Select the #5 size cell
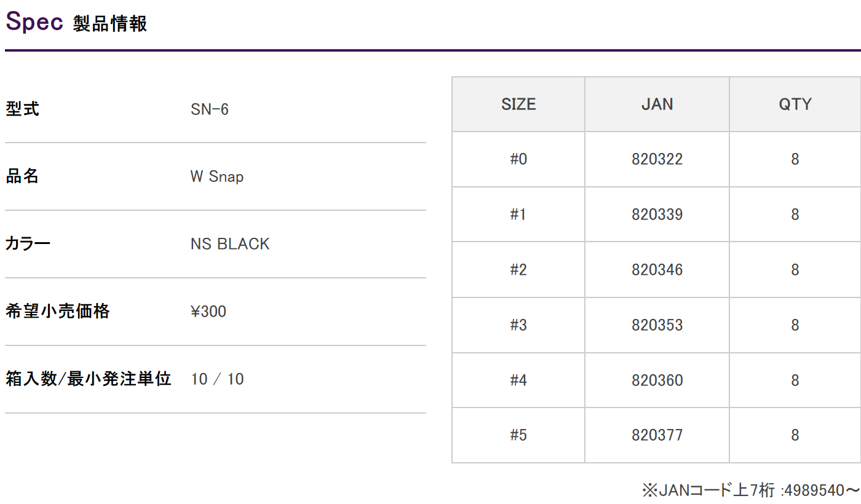The height and width of the screenshot is (504, 861). click(x=518, y=435)
